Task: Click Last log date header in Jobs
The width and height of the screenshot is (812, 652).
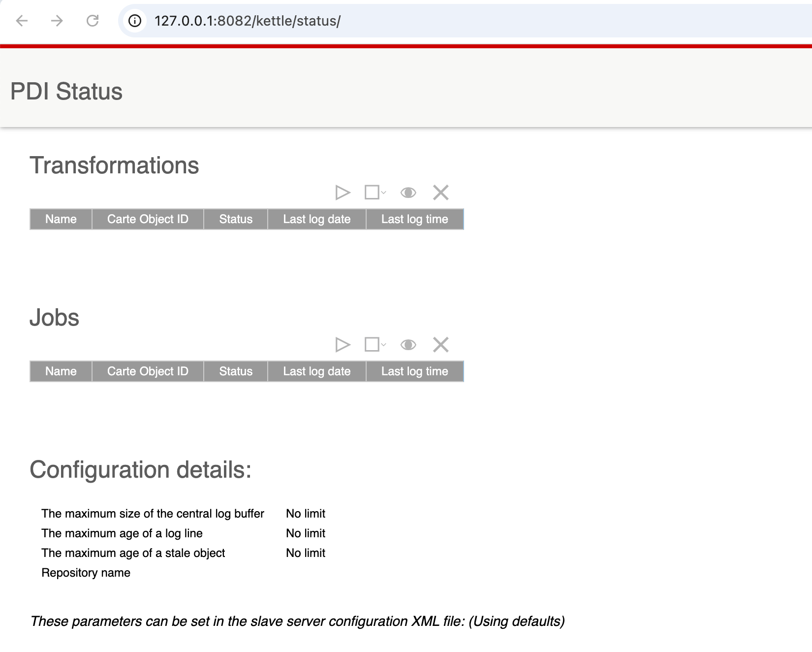Action: [x=317, y=371]
